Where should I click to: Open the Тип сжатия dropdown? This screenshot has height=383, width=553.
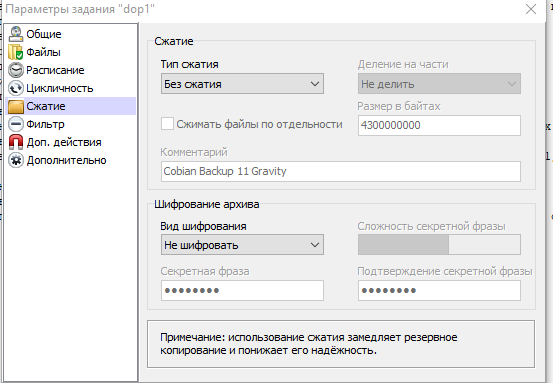coord(242,84)
